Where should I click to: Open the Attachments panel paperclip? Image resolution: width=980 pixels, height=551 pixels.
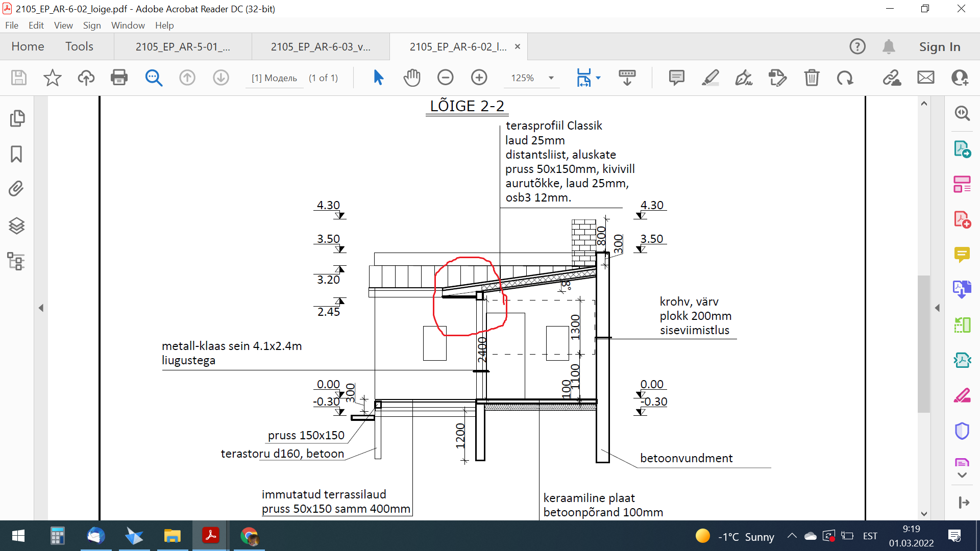click(x=16, y=189)
